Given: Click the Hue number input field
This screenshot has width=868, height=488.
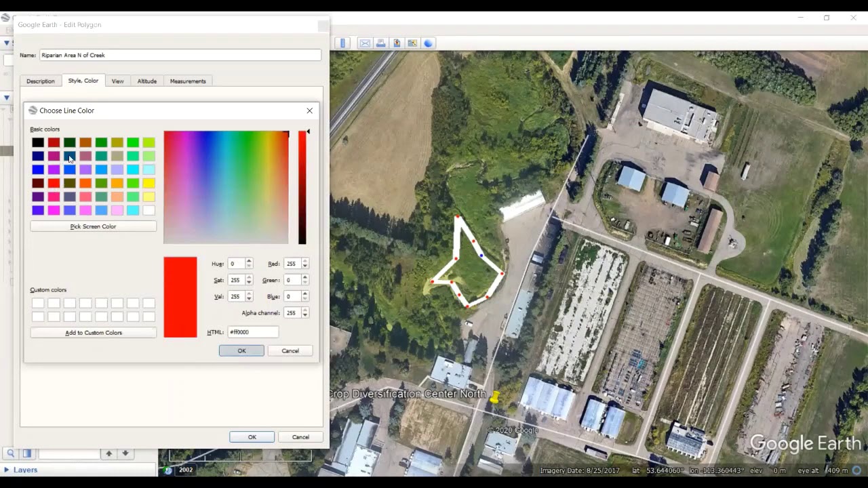Looking at the screenshot, I should click(x=236, y=264).
